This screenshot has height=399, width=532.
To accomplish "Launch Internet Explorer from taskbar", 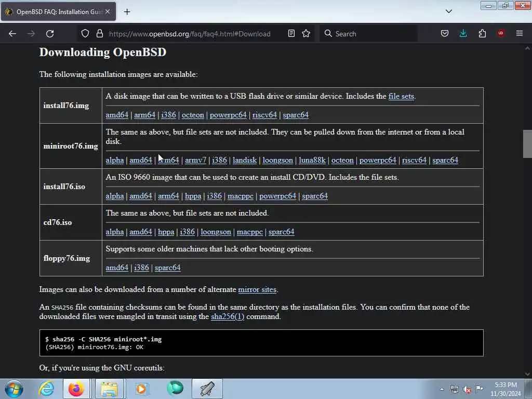I will tap(46, 389).
